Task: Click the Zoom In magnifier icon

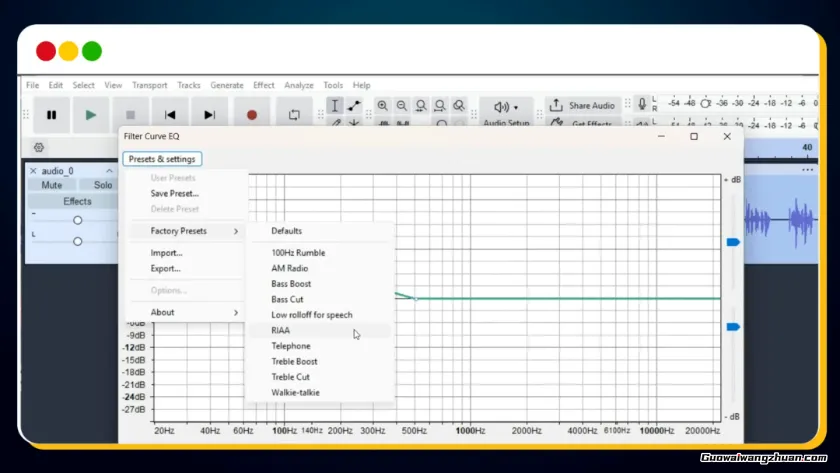Action: (382, 106)
